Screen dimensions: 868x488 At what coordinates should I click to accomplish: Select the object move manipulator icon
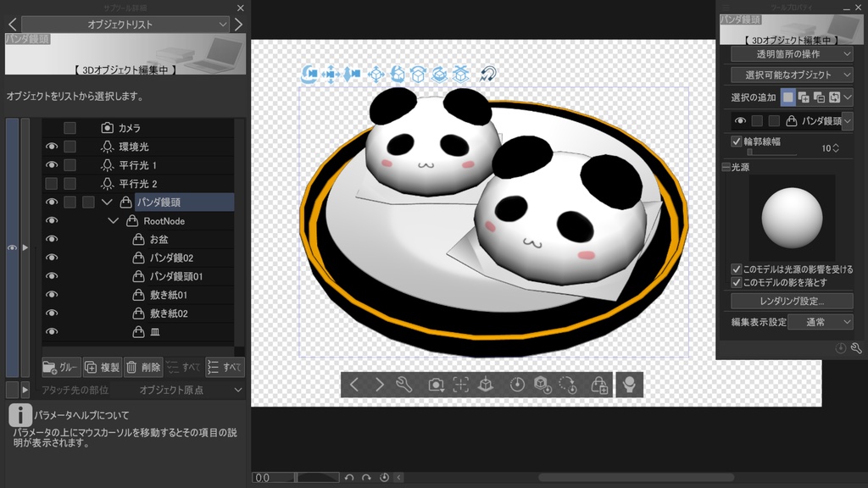(376, 75)
